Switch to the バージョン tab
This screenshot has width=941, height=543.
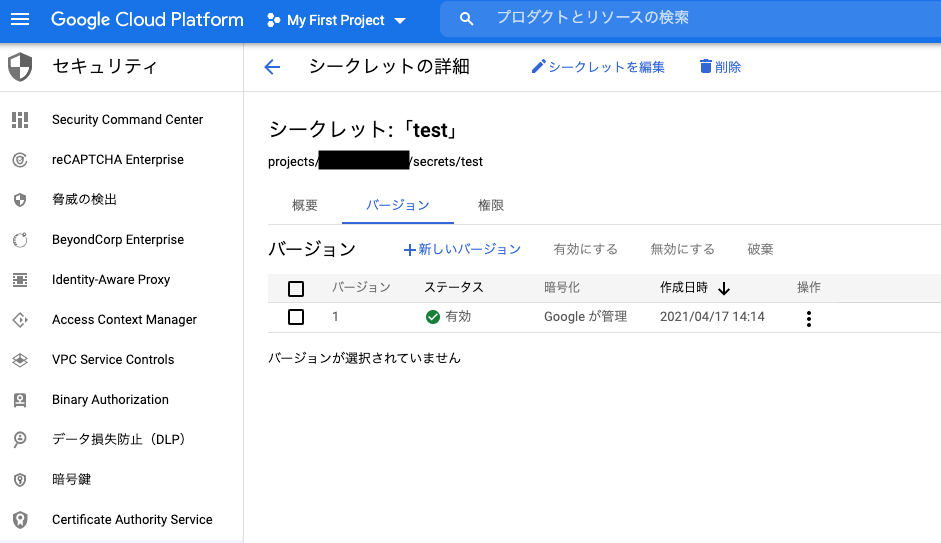[398, 205]
